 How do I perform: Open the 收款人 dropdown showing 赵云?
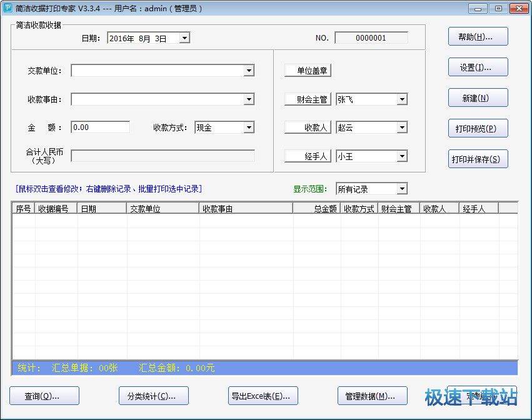pyautogui.click(x=372, y=127)
